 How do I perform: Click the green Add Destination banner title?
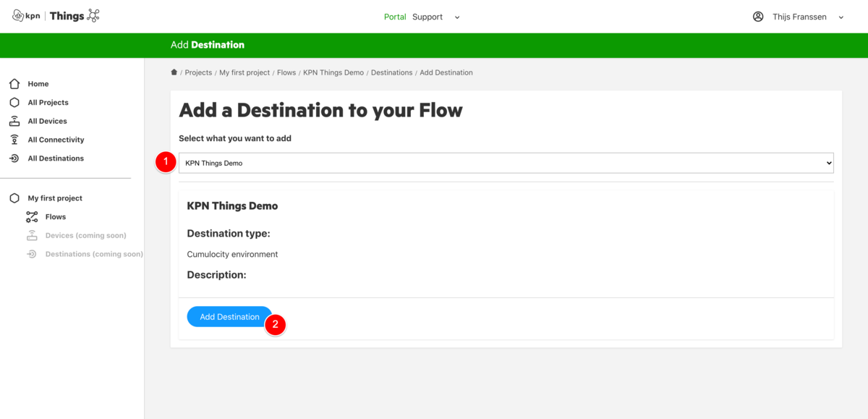[208, 45]
